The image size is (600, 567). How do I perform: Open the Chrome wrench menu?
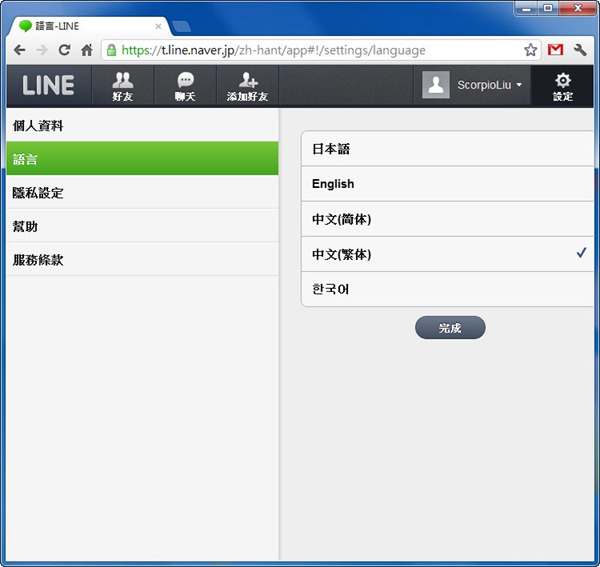tap(580, 50)
